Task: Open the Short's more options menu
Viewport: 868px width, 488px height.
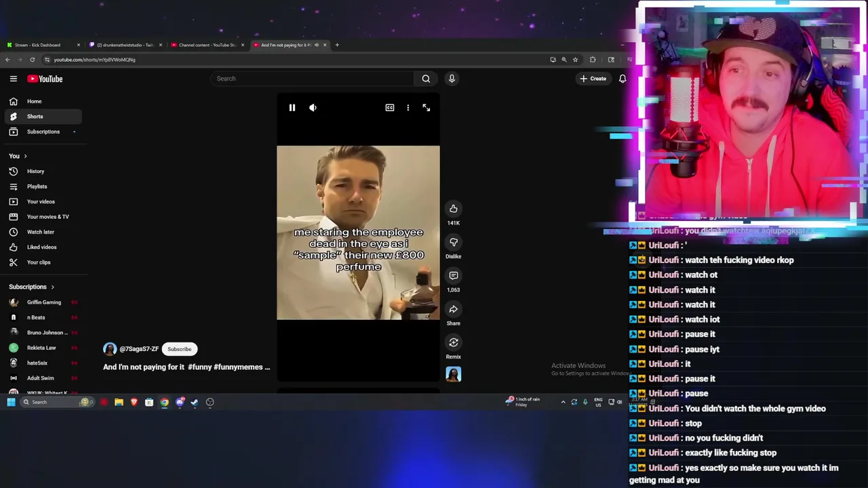Action: (x=408, y=108)
